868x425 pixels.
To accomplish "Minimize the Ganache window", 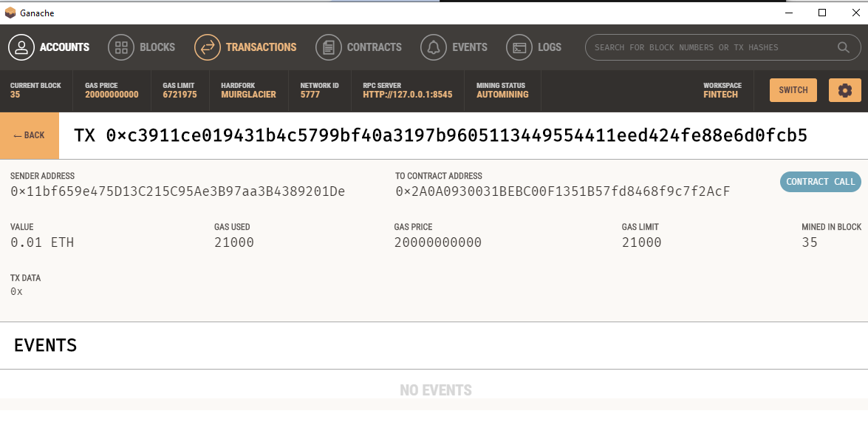I will [790, 13].
